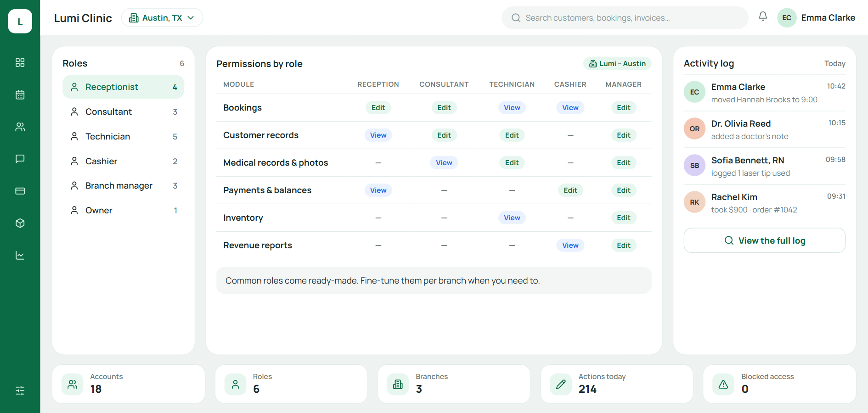Click the Accounts card people icon
The height and width of the screenshot is (413, 868).
pyautogui.click(x=73, y=384)
